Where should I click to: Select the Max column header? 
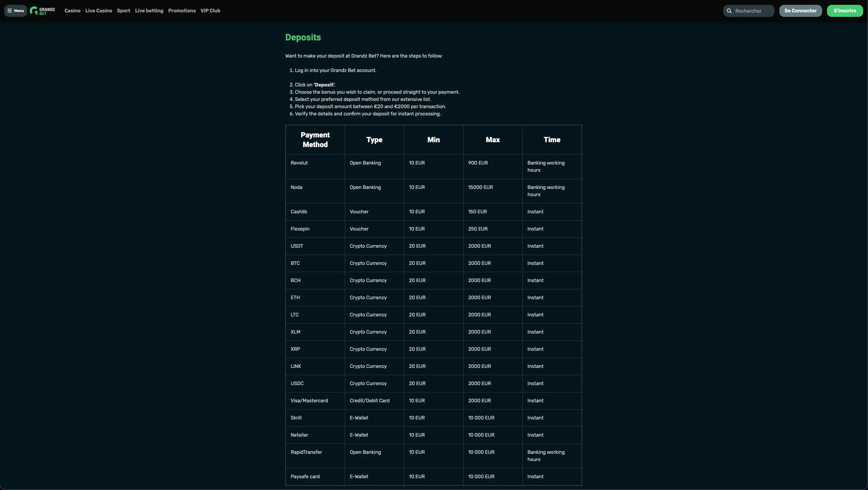pos(493,140)
